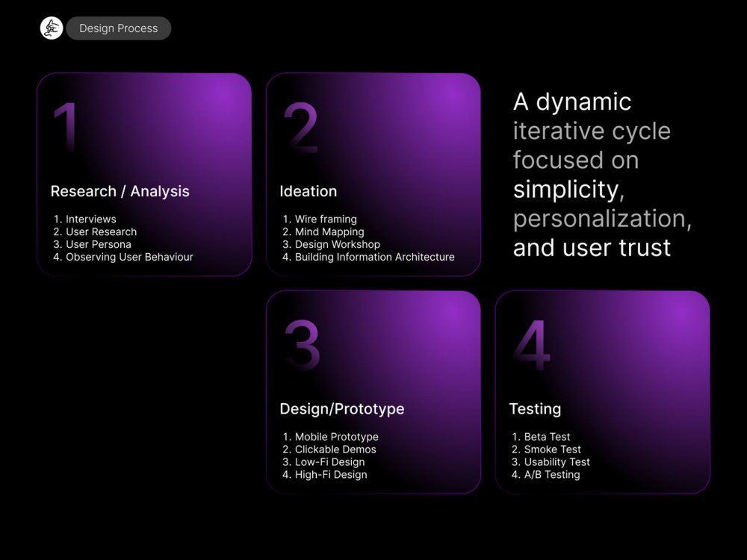Select the 'Usability Test' list item
Image resolution: width=747 pixels, height=560 pixels.
(551, 462)
